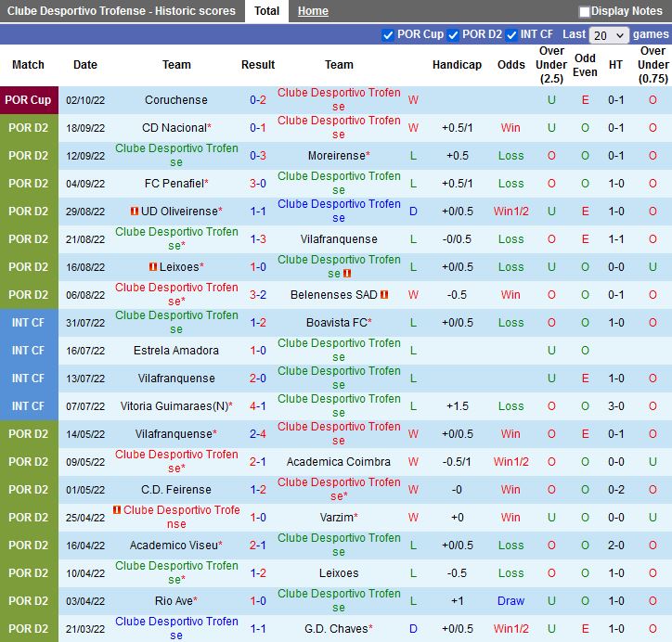Click the 2-4 result versus Vilafranquense
Viewport: 672px width, 642px height.
click(258, 434)
